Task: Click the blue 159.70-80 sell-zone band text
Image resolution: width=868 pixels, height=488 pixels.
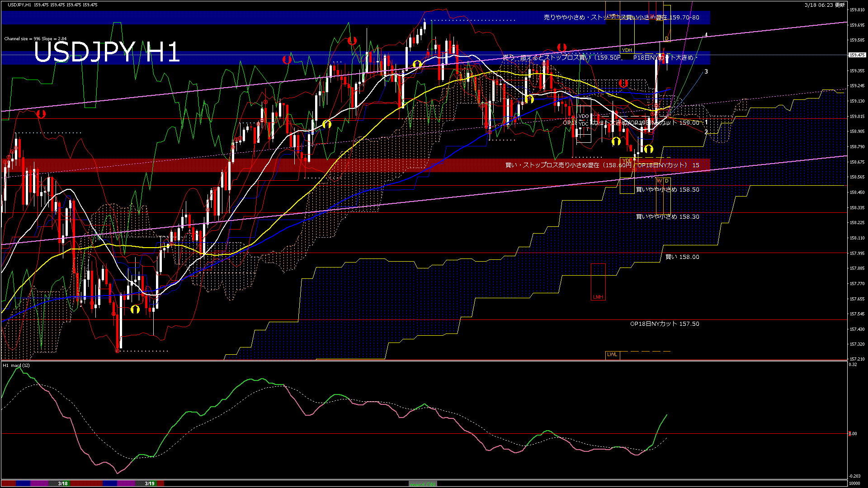Action: [x=621, y=18]
